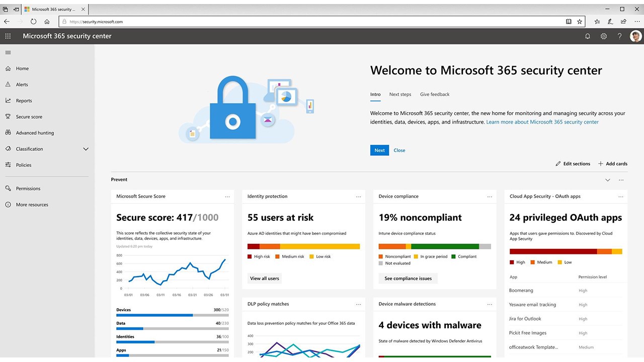Click the add notes pen icon
Image resolution: width=644 pixels, height=362 pixels.
click(x=610, y=22)
